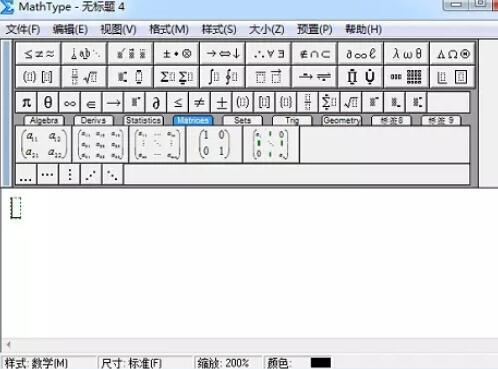Open the lowercase Greek palette (λωθ)
Screen dimensions: 498x369
click(406, 53)
